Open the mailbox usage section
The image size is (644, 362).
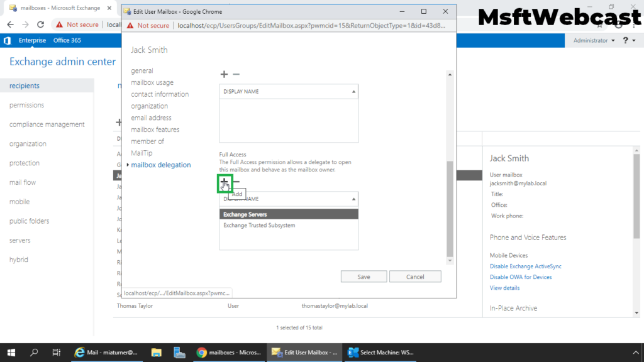tap(152, 82)
